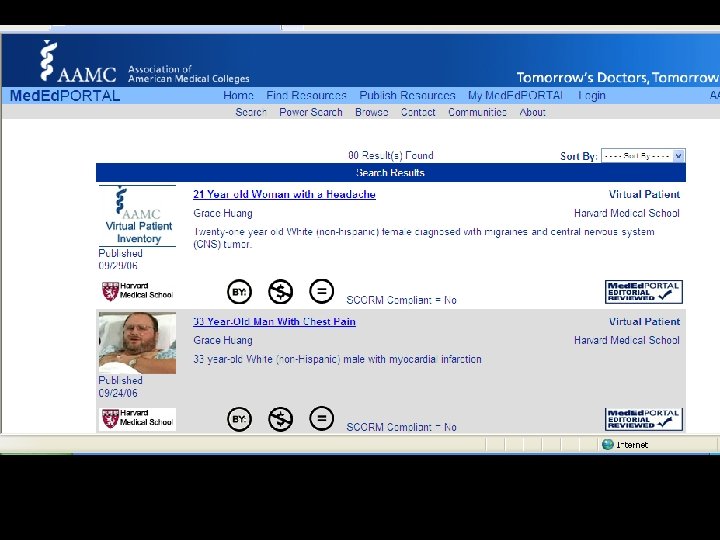
Task: Click the MedEdPORTAL site title
Action: 65,96
